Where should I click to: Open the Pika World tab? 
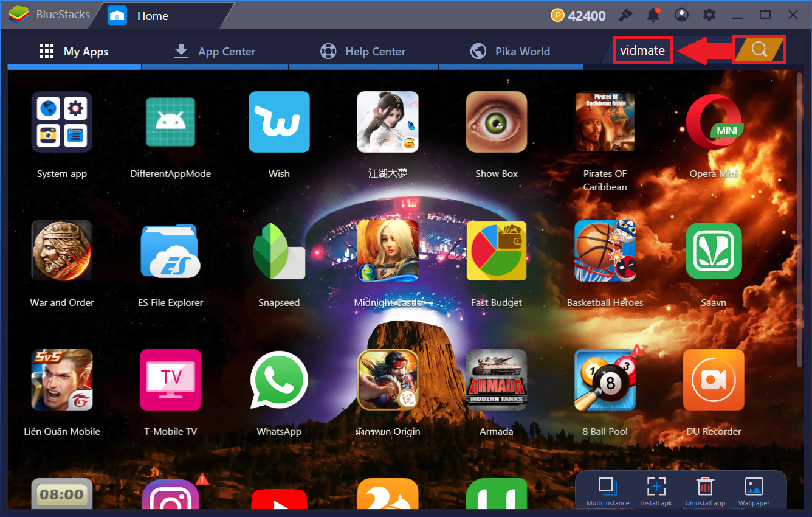(x=510, y=52)
